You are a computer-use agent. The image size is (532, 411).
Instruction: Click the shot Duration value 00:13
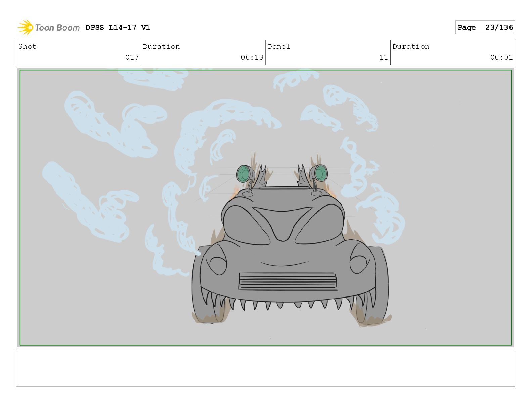coord(252,57)
